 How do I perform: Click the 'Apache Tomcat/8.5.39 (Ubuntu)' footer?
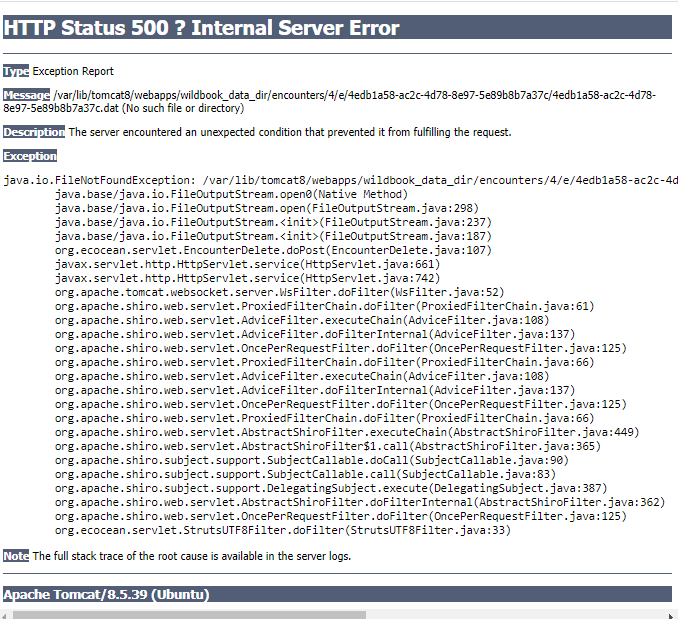point(337,594)
